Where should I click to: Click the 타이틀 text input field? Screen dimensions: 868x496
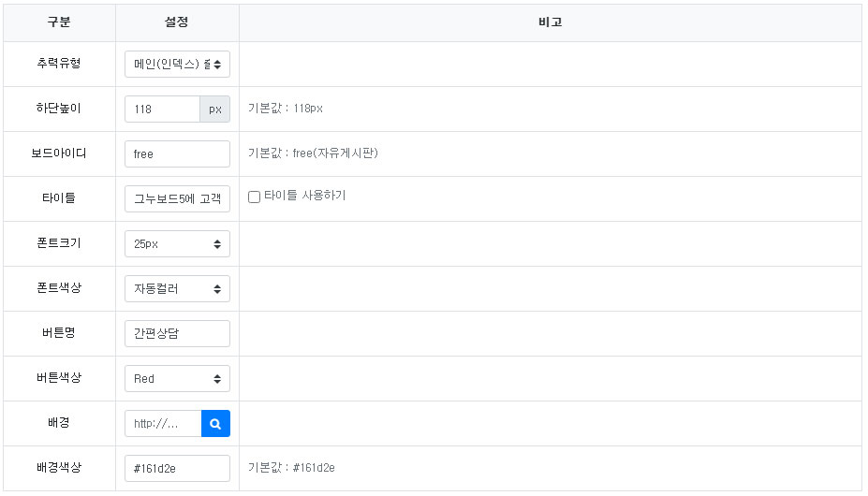[x=177, y=199]
